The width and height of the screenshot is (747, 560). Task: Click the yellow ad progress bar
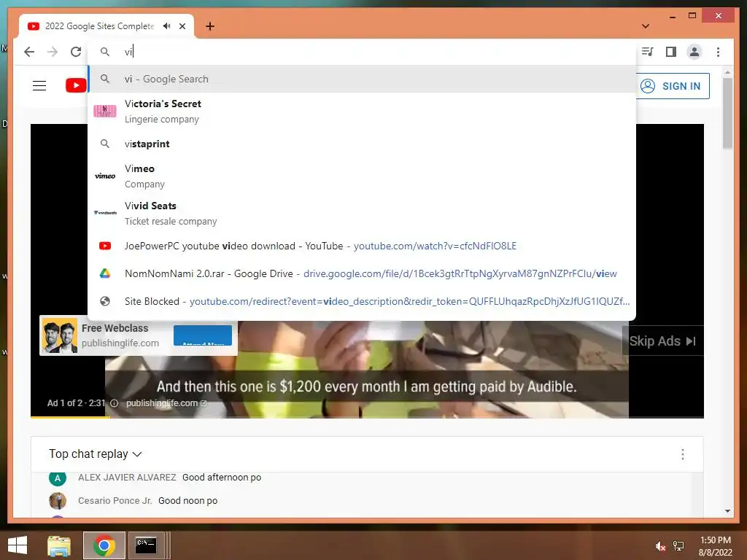tap(70, 417)
